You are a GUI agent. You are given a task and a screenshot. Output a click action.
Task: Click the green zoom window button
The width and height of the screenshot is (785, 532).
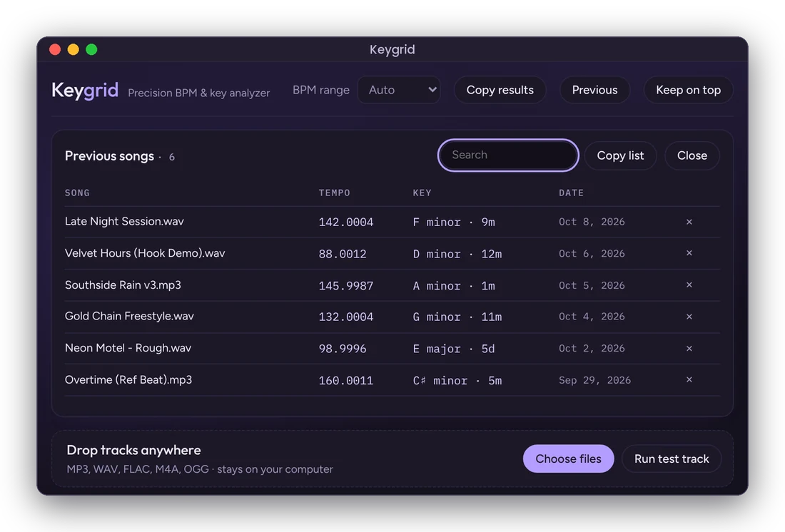coord(91,49)
